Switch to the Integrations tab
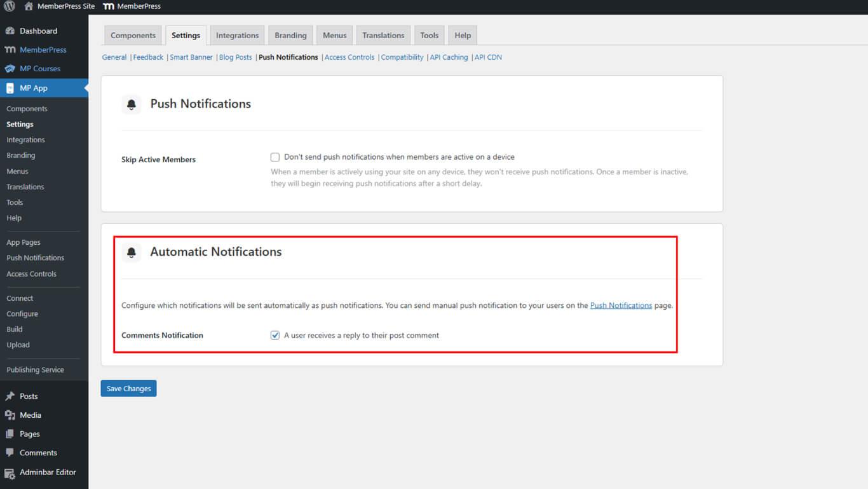868x489 pixels. tap(237, 36)
